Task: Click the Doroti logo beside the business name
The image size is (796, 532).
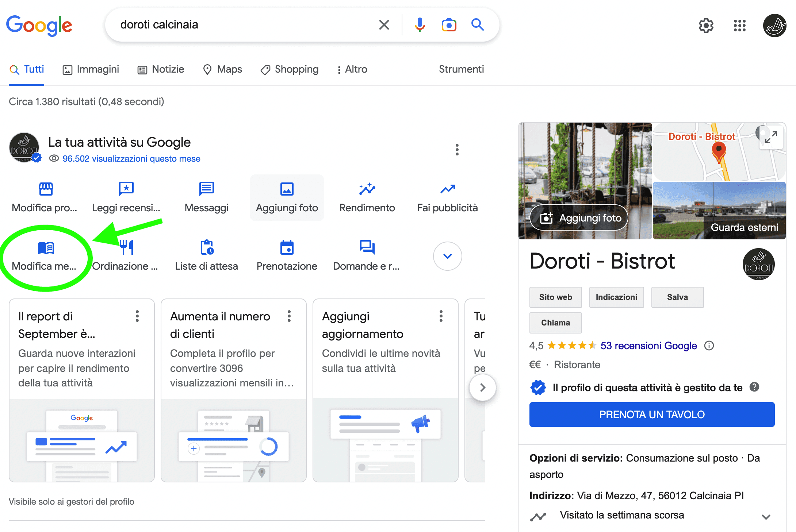Action: coord(758,264)
